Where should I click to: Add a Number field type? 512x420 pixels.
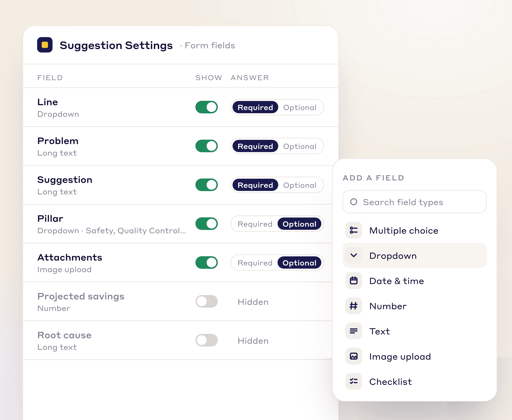[414, 306]
